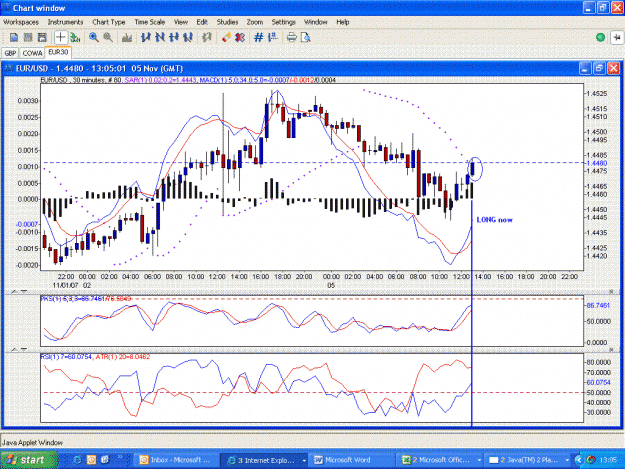This screenshot has height=469, width=625.
Task: Click the pin button beside the green indicator
Action: click(617, 37)
